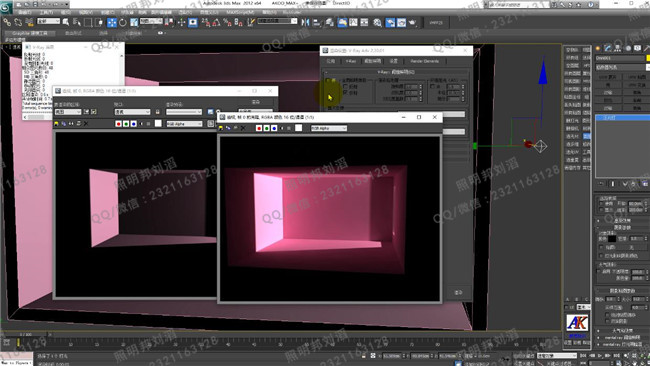Viewport: 650px width, 366px height.
Task: Open Edit Named Selection Sets
Action: point(250,22)
